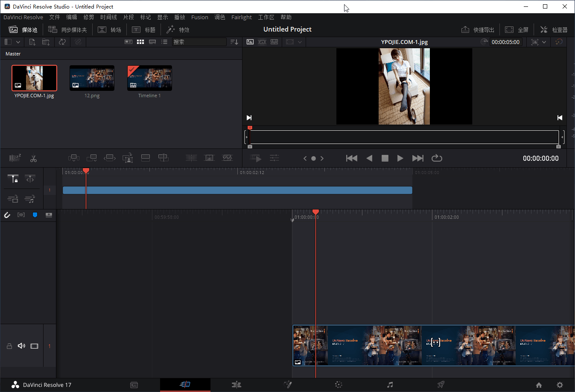The image size is (575, 392).
Task: Open the bin view dropdown arrow
Action: 18,42
